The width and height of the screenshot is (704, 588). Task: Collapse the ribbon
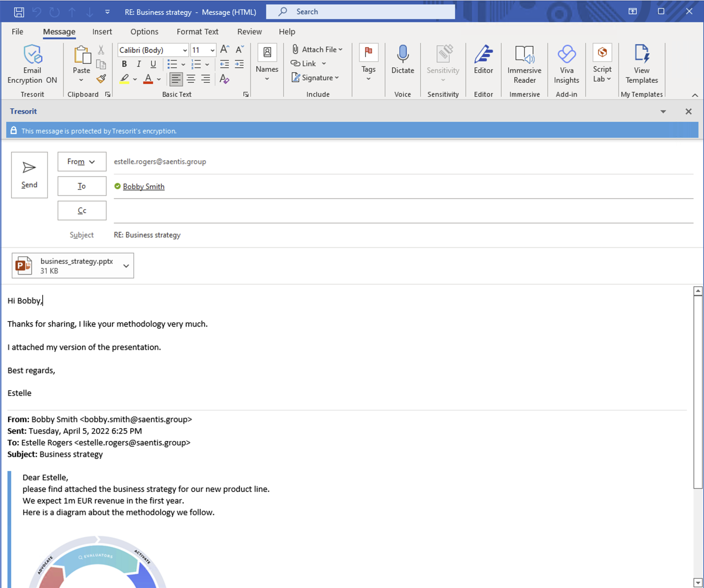(x=695, y=95)
